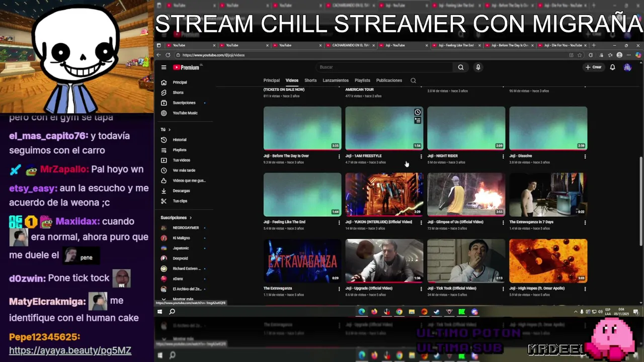Switch to channel Principal tab

(x=271, y=80)
